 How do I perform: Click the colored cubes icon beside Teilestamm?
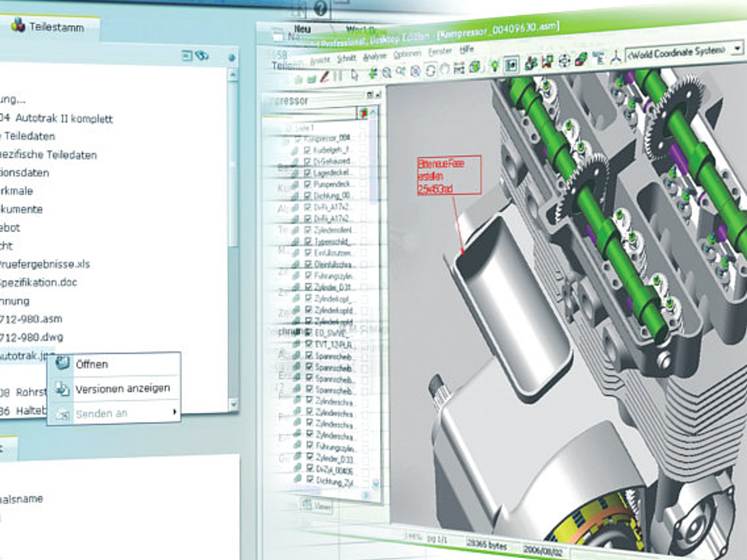tap(18, 26)
